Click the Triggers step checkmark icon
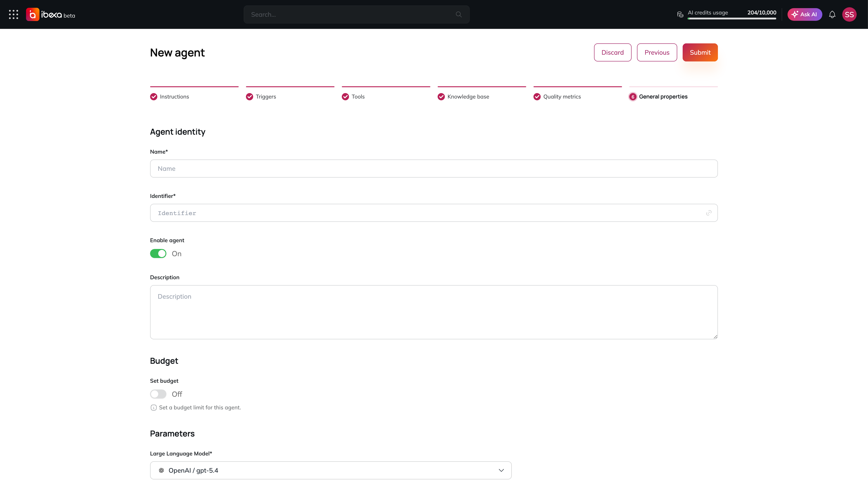 point(249,97)
